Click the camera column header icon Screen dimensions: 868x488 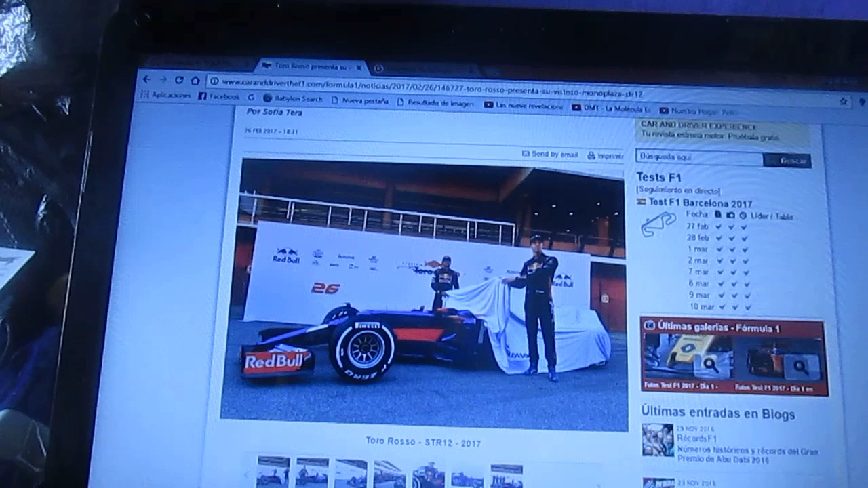[x=730, y=216]
